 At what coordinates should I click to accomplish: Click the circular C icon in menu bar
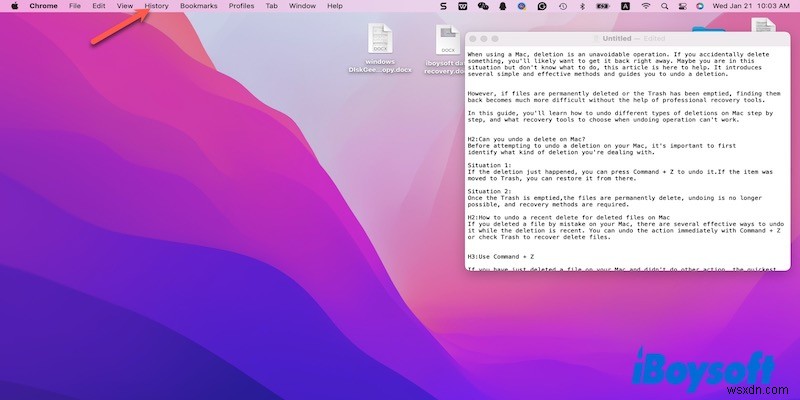542,6
